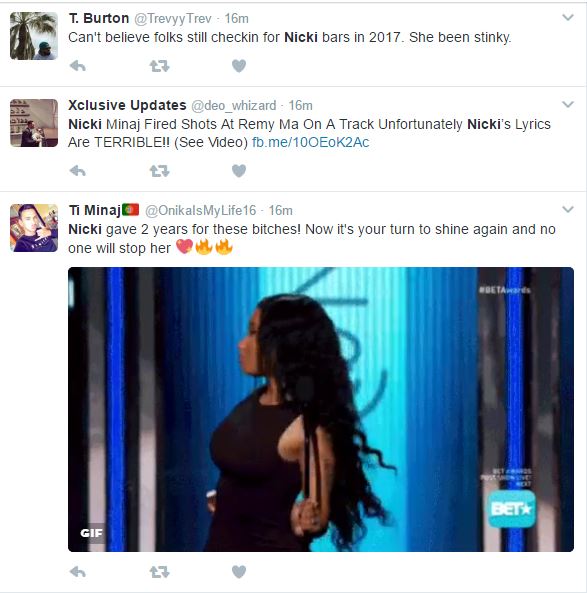The width and height of the screenshot is (587, 593).
Task: Click the Xclusive Updates profile avatar
Action: tap(34, 123)
